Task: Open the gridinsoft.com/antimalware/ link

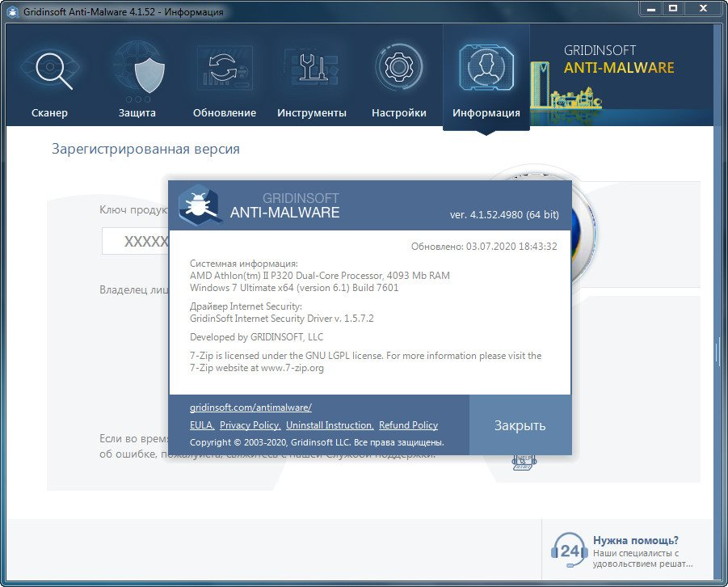Action: 250,408
